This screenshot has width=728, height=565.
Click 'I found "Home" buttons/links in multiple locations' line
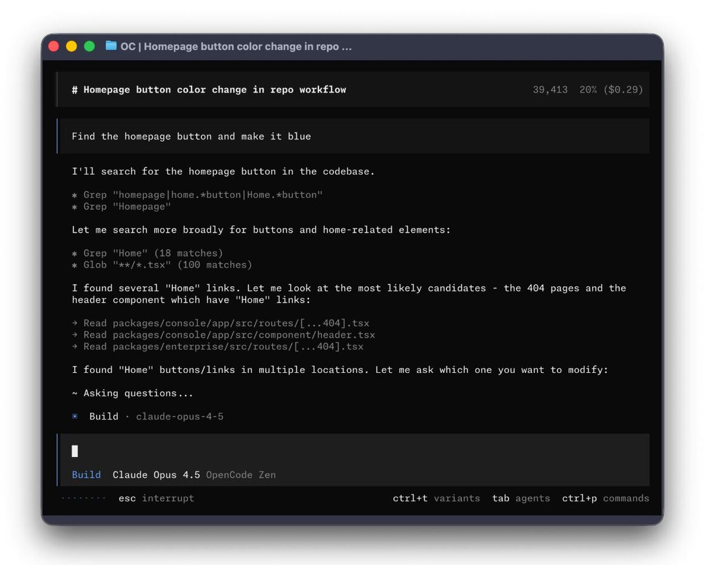(x=340, y=370)
